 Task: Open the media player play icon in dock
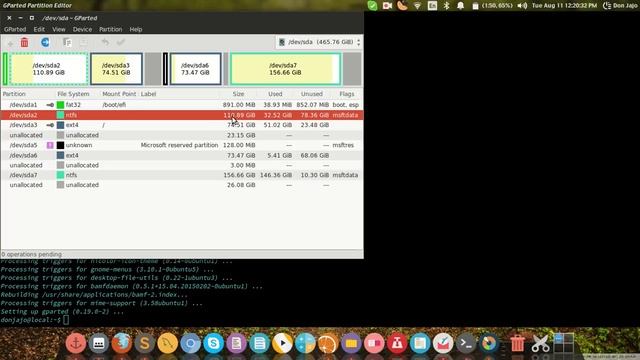[x=282, y=343]
